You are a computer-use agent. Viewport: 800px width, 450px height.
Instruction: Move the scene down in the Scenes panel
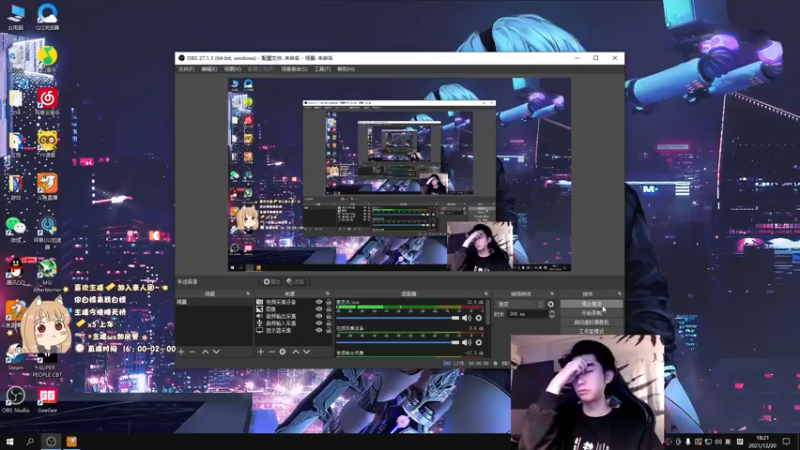(x=216, y=352)
